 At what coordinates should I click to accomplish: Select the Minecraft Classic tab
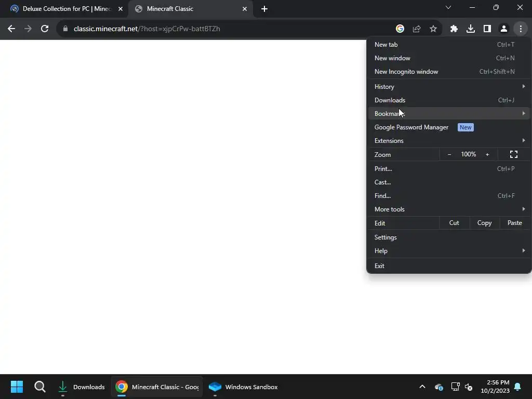coord(190,9)
